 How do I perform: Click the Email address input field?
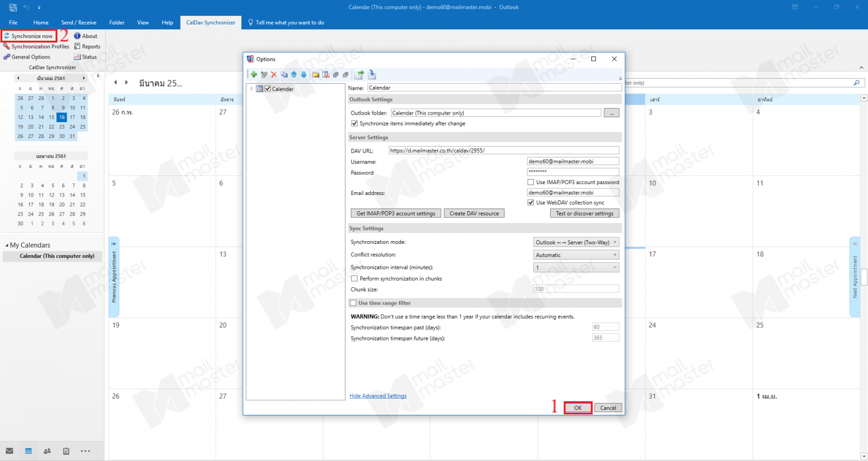(573, 193)
